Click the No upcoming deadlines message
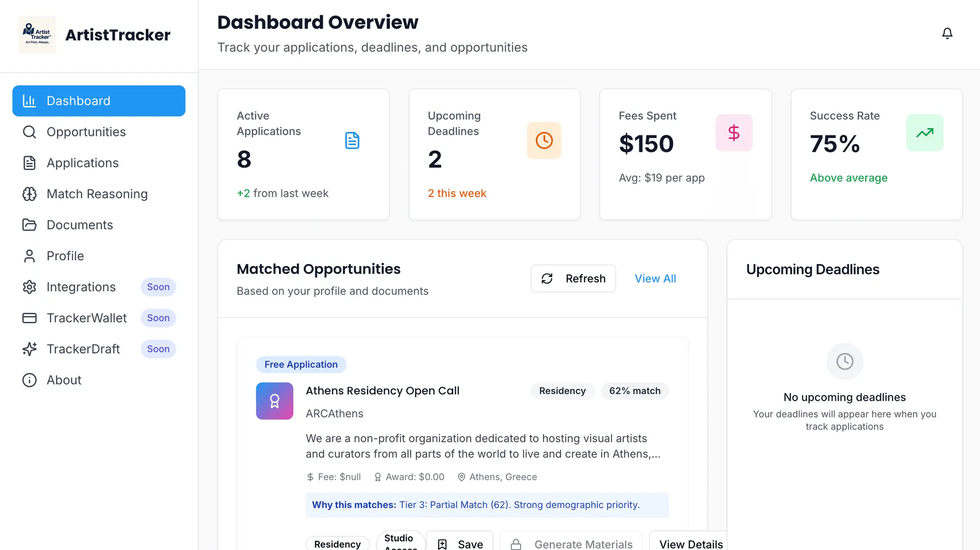The width and height of the screenshot is (980, 550). click(x=845, y=397)
